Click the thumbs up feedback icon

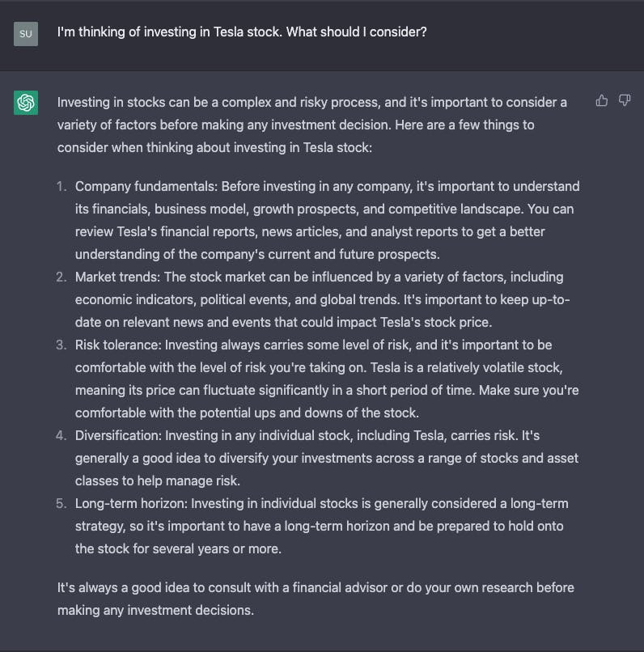(602, 100)
